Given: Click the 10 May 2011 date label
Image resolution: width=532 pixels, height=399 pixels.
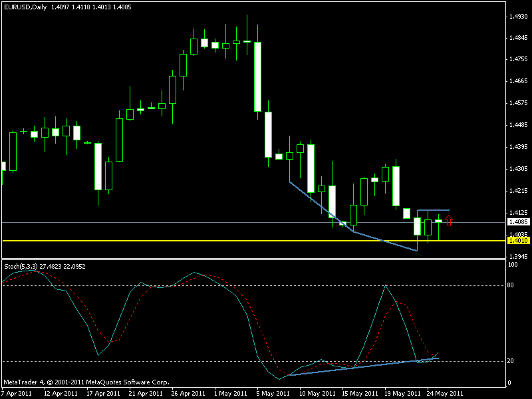Looking at the screenshot, I should (x=317, y=394).
